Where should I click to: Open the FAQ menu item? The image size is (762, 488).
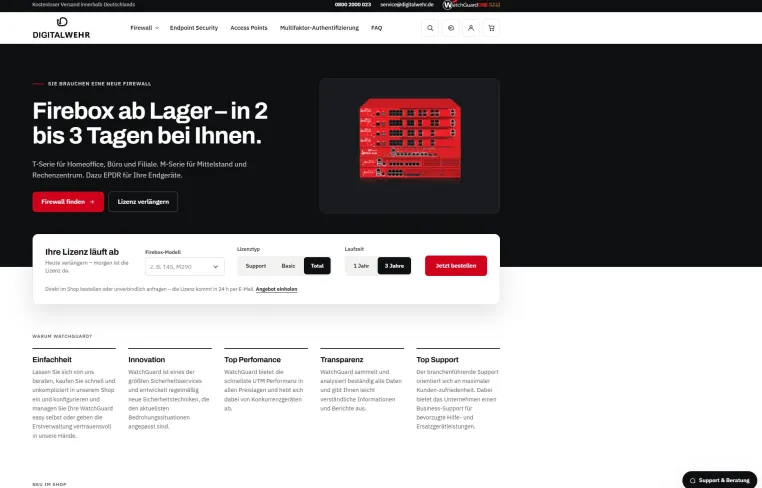tap(377, 28)
